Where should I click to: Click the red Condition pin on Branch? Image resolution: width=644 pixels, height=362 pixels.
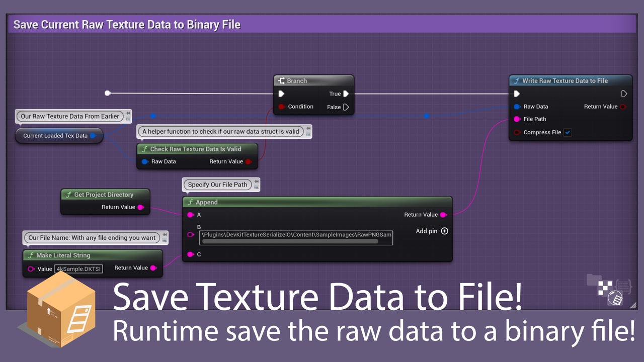pos(282,107)
